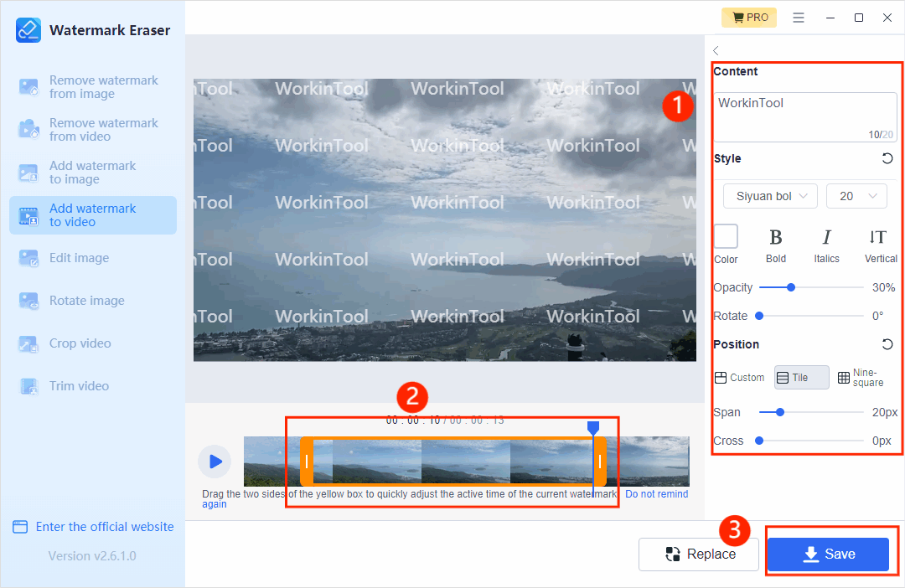
Task: Play the video preview
Action: pyautogui.click(x=215, y=462)
